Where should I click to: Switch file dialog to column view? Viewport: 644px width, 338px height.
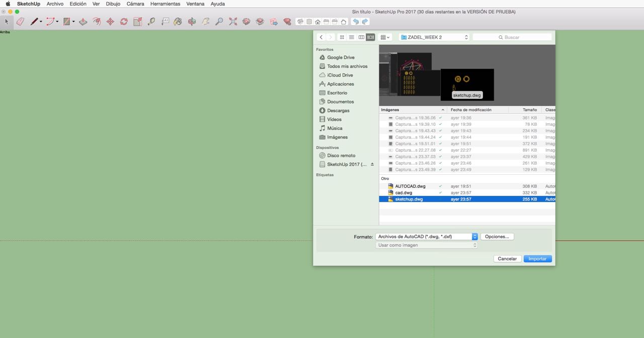(361, 37)
